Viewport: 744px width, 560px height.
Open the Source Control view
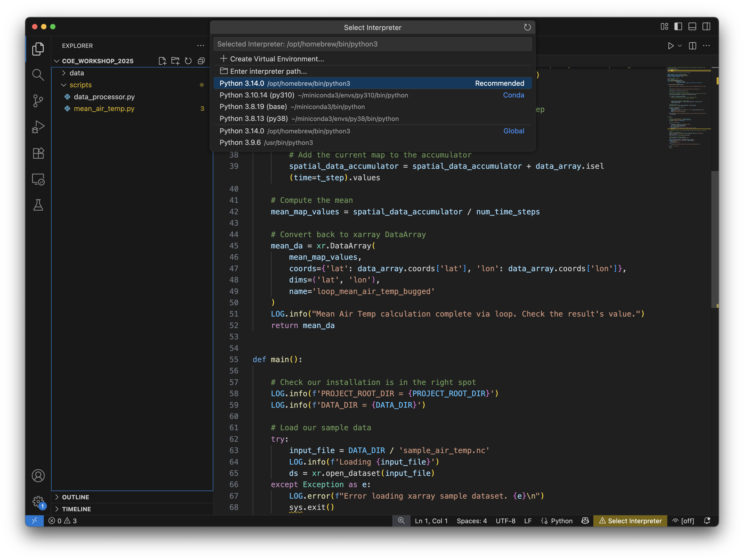pos(38,101)
